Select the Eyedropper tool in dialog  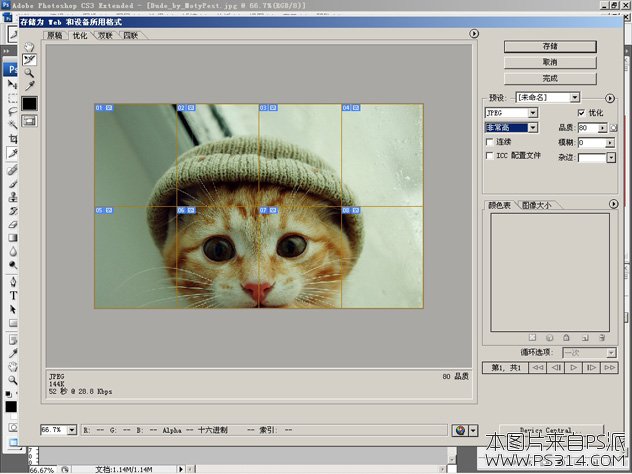(x=30, y=86)
